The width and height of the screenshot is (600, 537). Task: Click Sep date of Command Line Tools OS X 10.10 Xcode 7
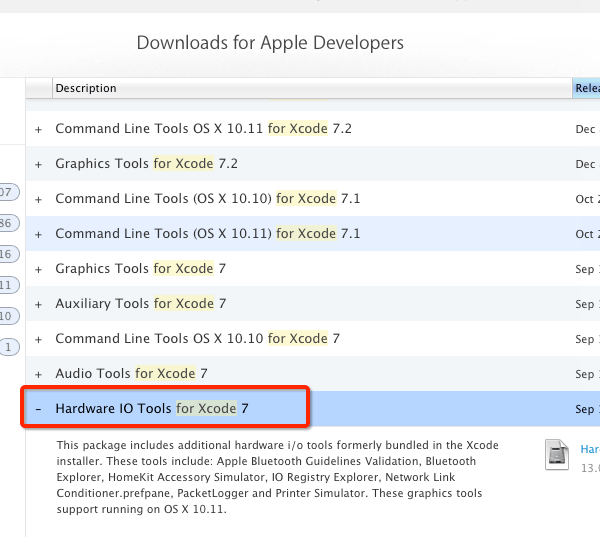coord(587,339)
